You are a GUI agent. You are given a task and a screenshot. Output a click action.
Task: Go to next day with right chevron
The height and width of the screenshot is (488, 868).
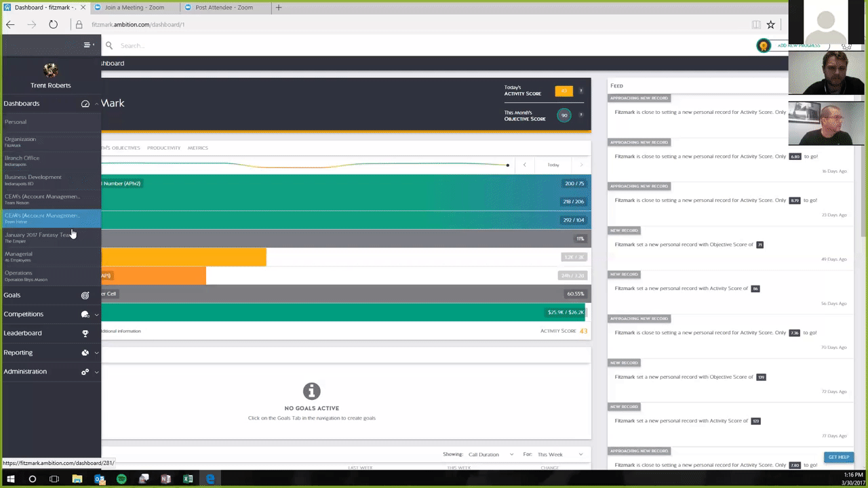pos(581,165)
